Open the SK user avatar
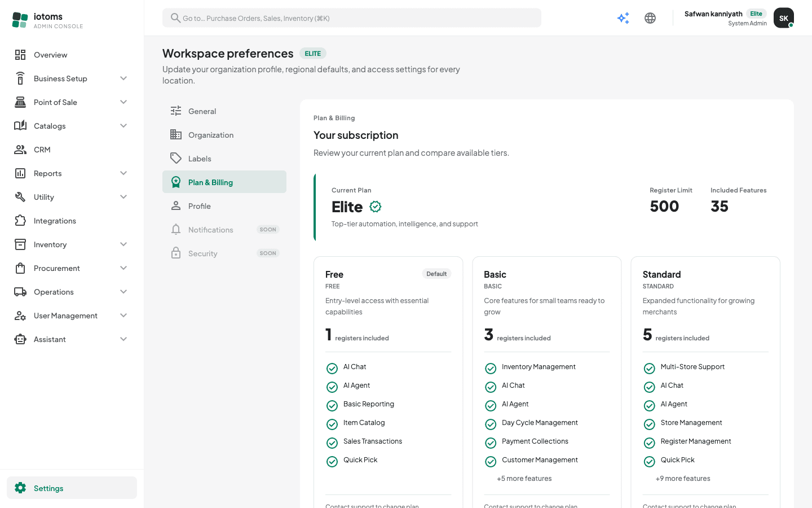 784,18
